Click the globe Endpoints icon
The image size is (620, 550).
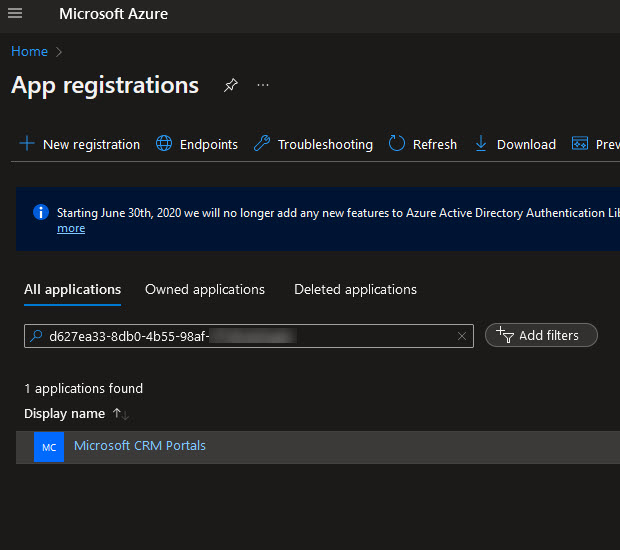pos(164,143)
